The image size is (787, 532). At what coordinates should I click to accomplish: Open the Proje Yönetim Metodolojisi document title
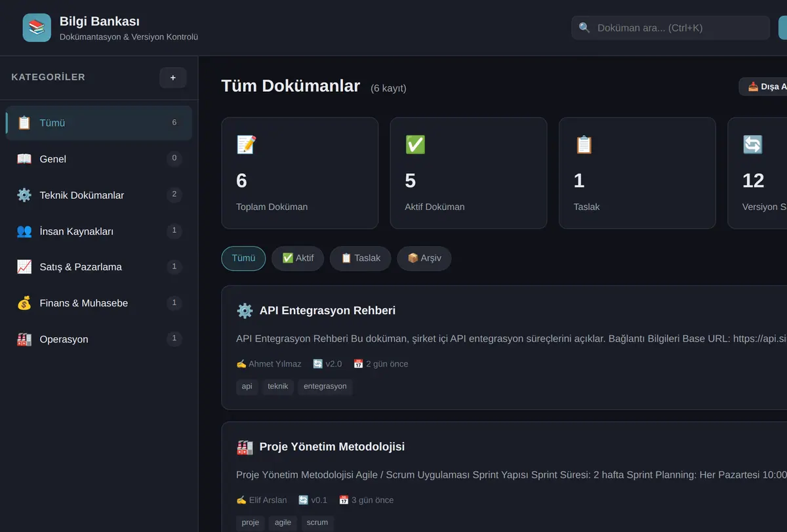[x=332, y=447]
